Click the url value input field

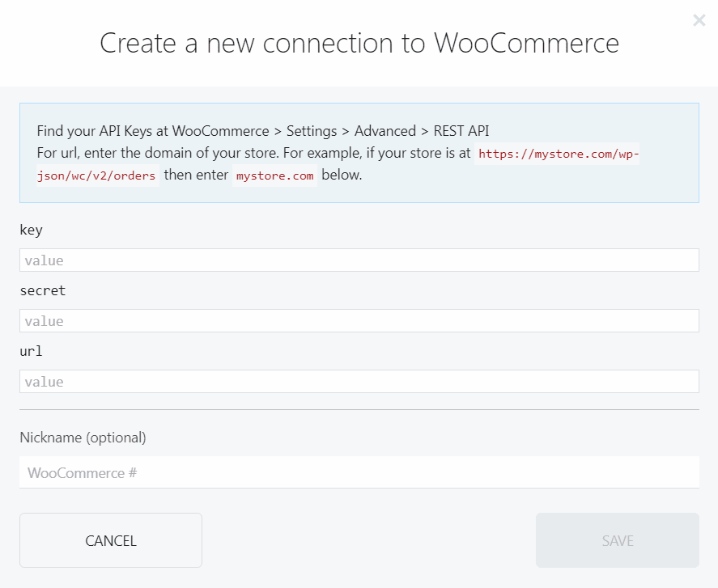pyautogui.click(x=359, y=381)
